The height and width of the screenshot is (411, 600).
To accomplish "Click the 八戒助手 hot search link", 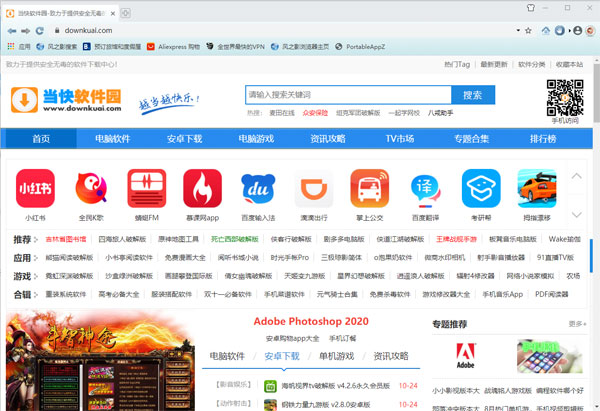I will pyautogui.click(x=441, y=113).
